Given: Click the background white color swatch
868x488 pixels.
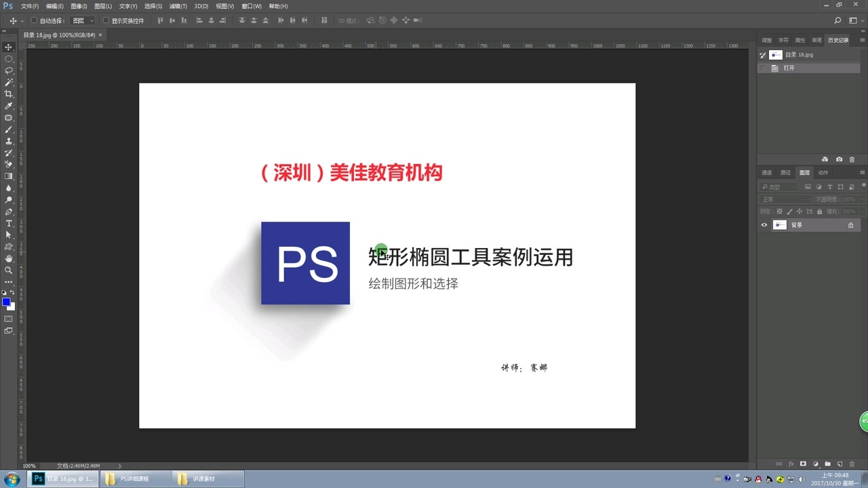Looking at the screenshot, I should [12, 306].
